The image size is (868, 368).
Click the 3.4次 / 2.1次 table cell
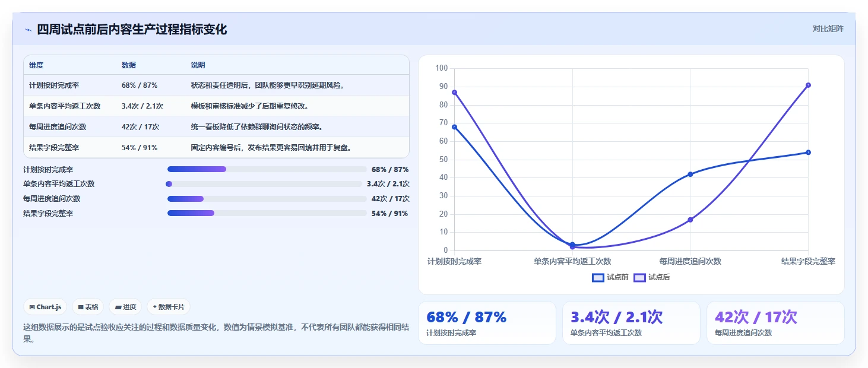pos(142,106)
